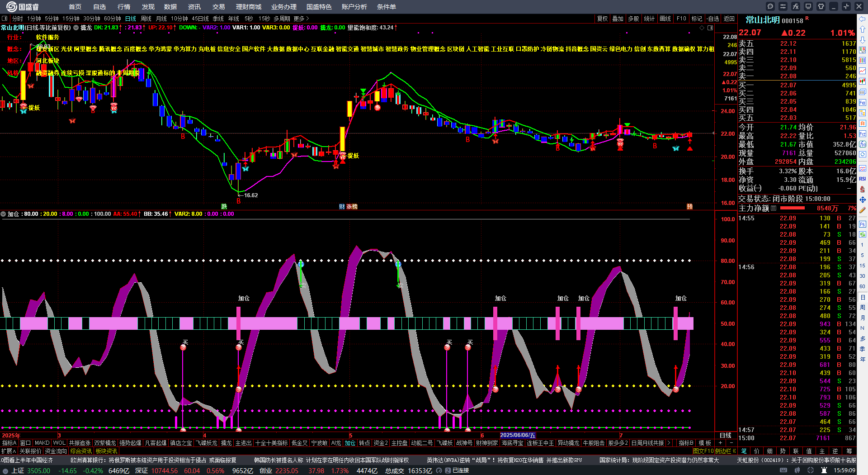Click the red R margin badge next to 000158
The width and height of the screenshot is (868, 475).
807,19
